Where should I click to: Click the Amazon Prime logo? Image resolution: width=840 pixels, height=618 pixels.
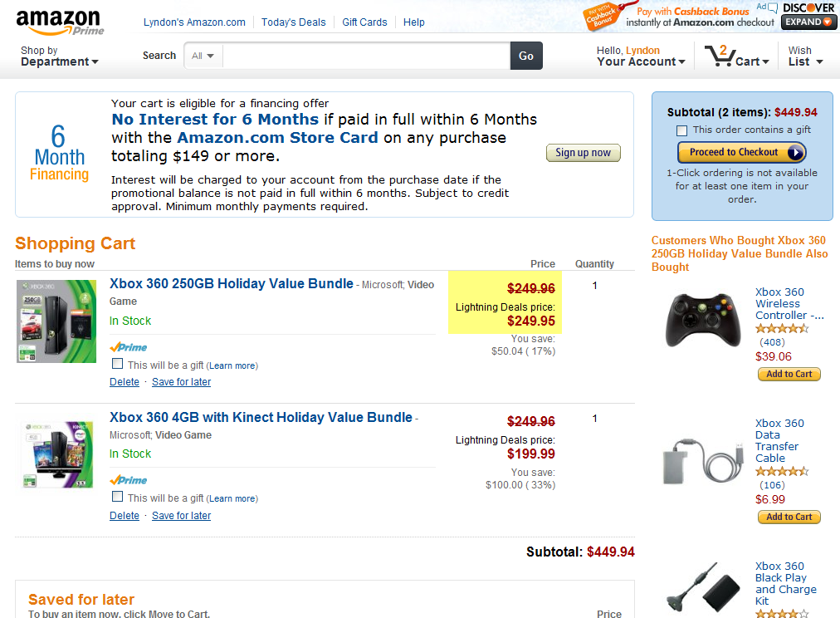(x=58, y=22)
